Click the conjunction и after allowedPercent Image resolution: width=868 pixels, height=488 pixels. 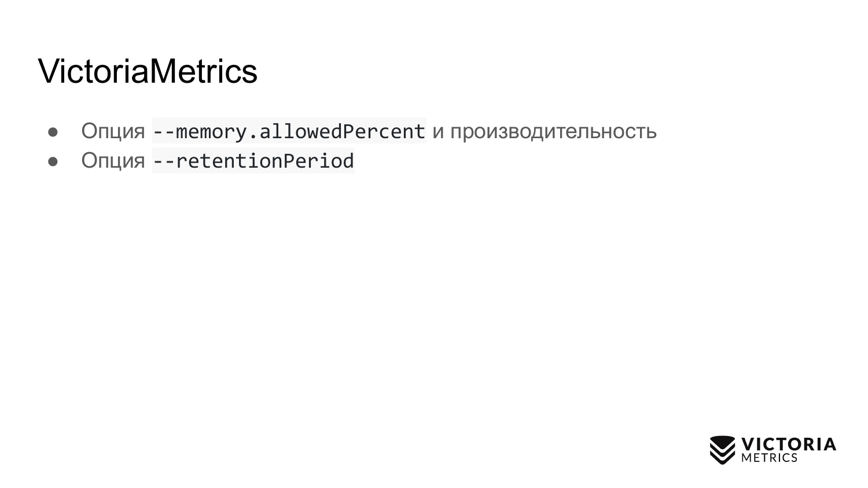click(438, 131)
